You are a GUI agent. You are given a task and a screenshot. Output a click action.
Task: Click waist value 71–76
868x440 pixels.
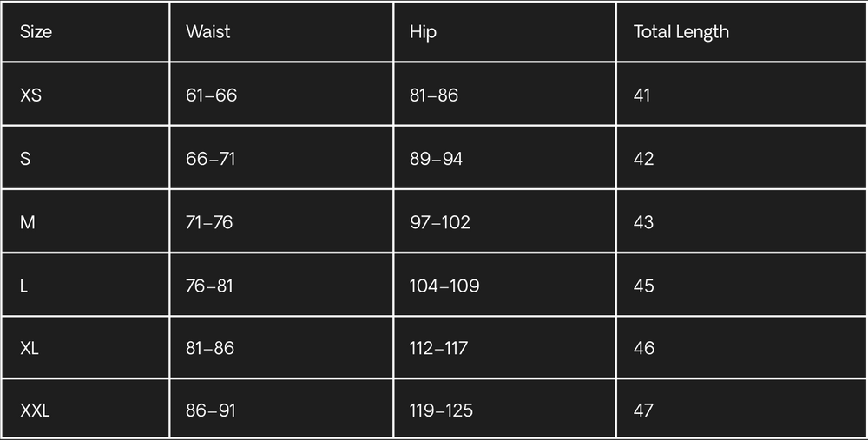pyautogui.click(x=209, y=222)
